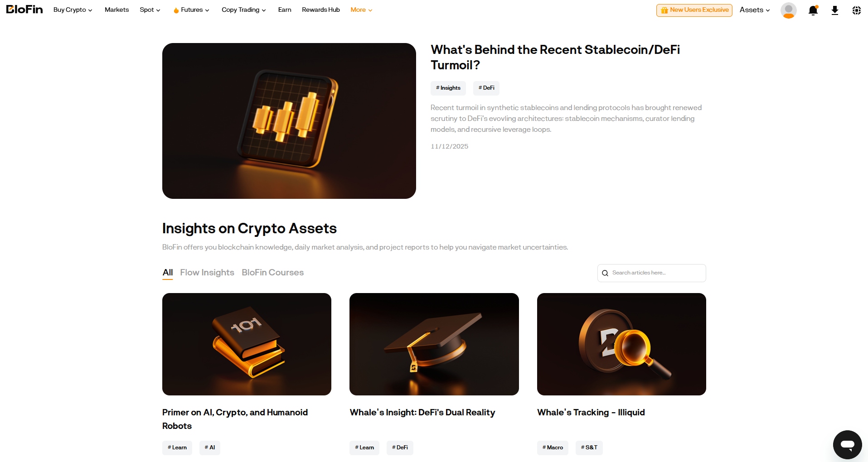The image size is (868, 462).
Task: Go to Markets page
Action: coord(116,10)
